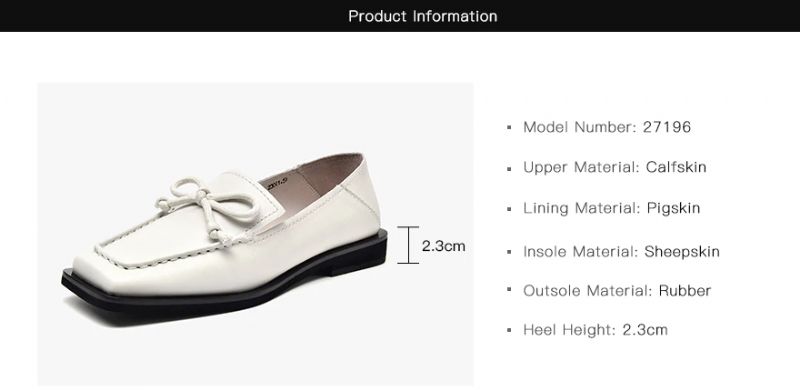
Task: Select the Upper Material: Calfskin line
Action: click(x=614, y=167)
